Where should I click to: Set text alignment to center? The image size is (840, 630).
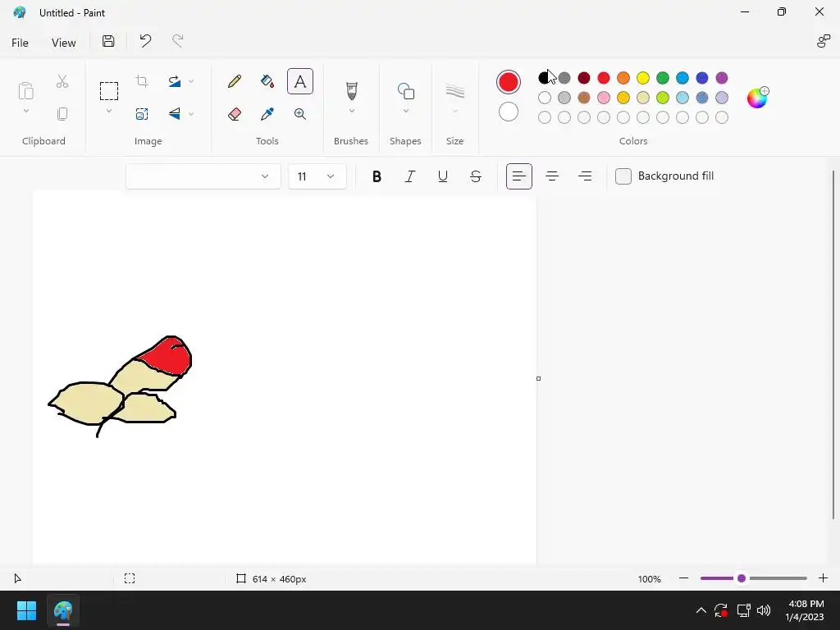click(552, 176)
